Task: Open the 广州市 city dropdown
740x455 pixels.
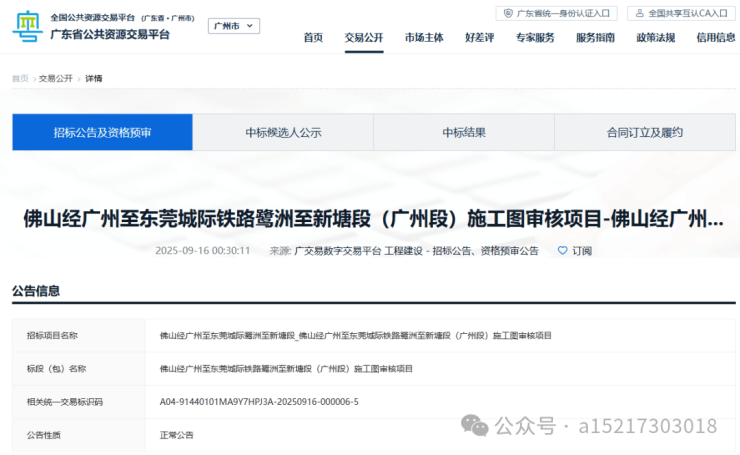Action: tap(234, 26)
